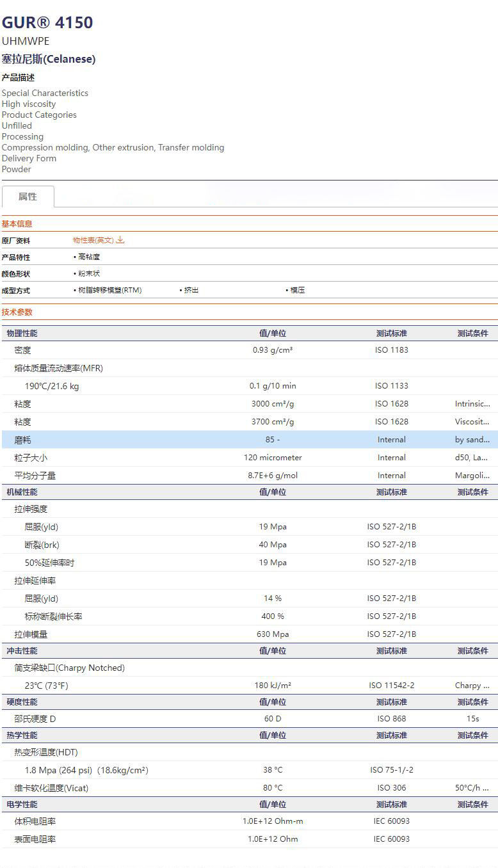Select the 60 D hardness value
498x868 pixels.
coord(273,719)
